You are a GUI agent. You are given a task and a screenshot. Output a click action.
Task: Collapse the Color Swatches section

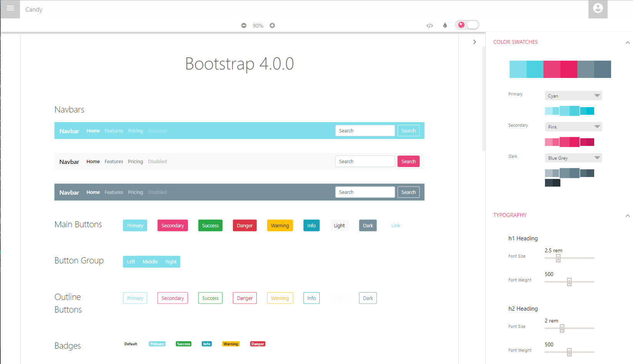[627, 43]
